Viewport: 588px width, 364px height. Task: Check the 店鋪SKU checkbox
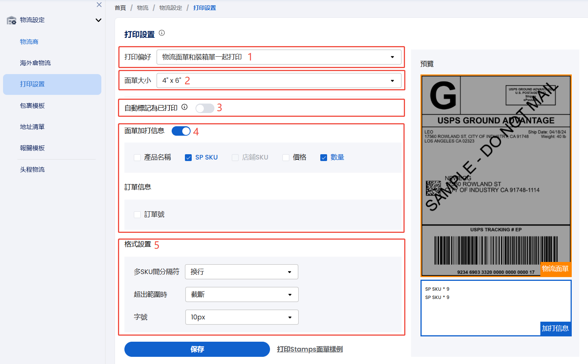point(235,158)
